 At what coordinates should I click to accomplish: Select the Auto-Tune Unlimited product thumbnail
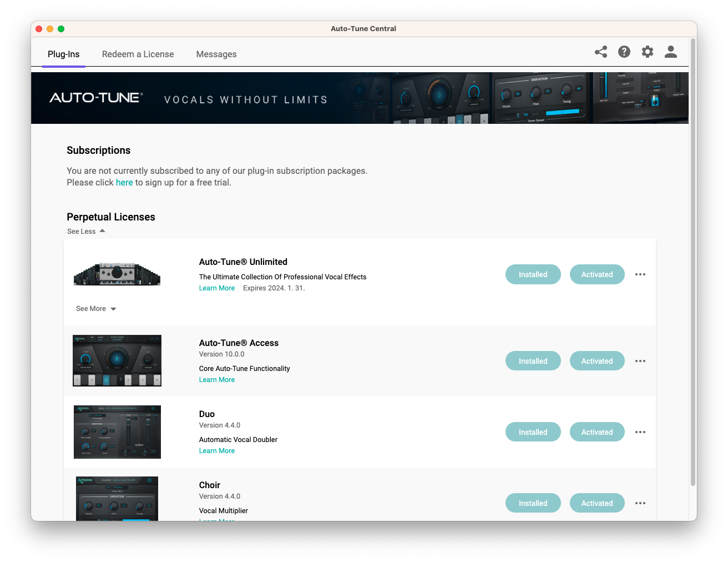pyautogui.click(x=117, y=274)
